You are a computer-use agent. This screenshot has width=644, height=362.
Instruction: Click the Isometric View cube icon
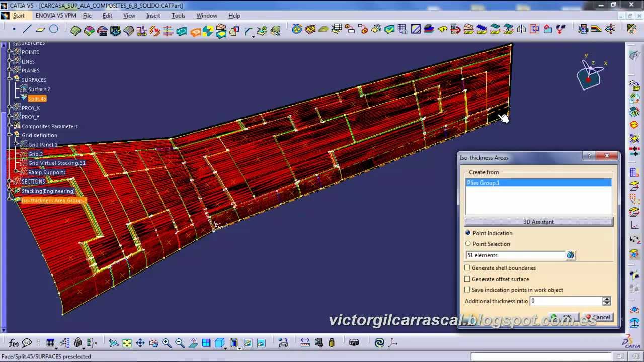tap(219, 343)
